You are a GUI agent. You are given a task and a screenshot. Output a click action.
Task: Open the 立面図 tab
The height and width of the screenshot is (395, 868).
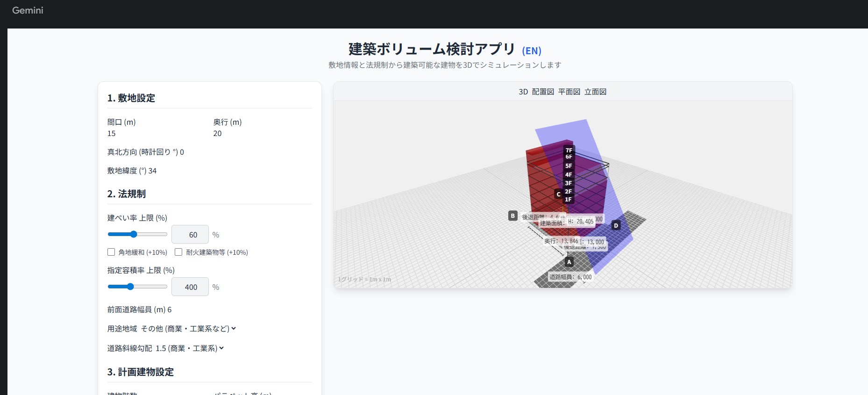coord(595,92)
